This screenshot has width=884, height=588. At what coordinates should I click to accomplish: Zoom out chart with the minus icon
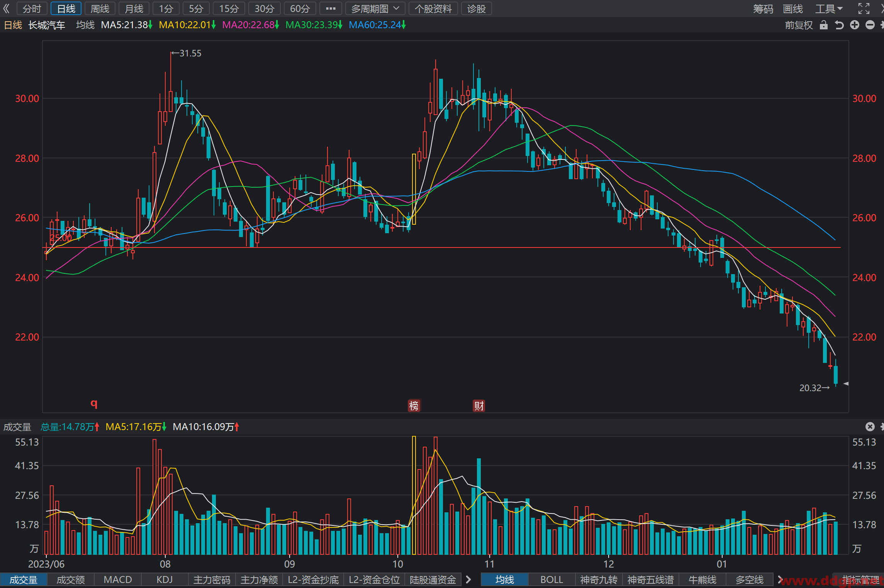point(870,25)
